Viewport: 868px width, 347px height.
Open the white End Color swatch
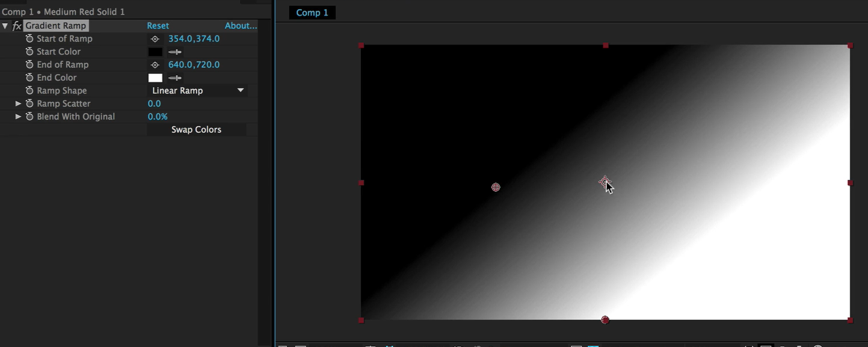pos(155,78)
